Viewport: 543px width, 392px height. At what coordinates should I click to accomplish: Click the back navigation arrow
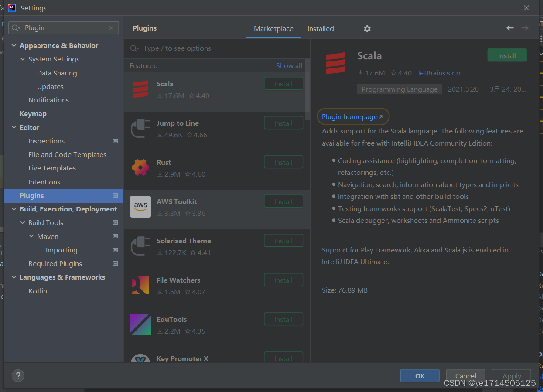pos(510,28)
